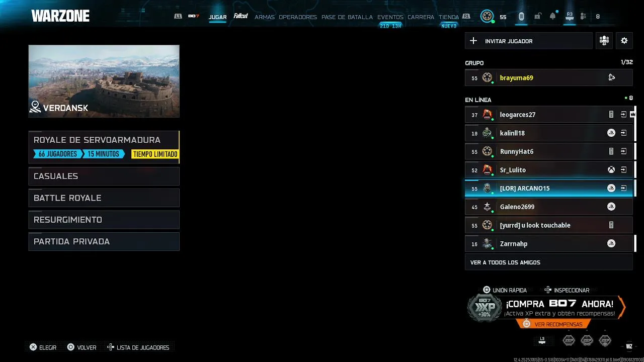Click VER A TODOS LOS AMIGOS
Viewport: 644px width, 362px height.
(x=548, y=262)
